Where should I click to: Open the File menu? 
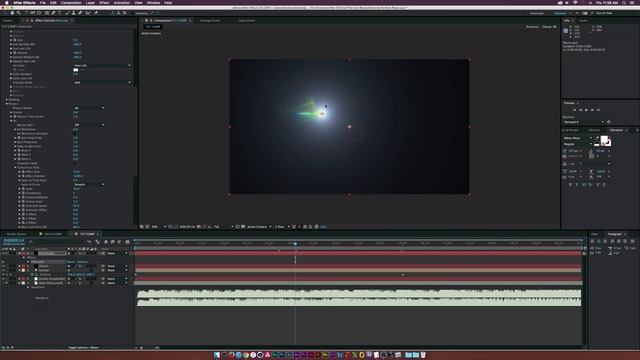pyautogui.click(x=42, y=2)
